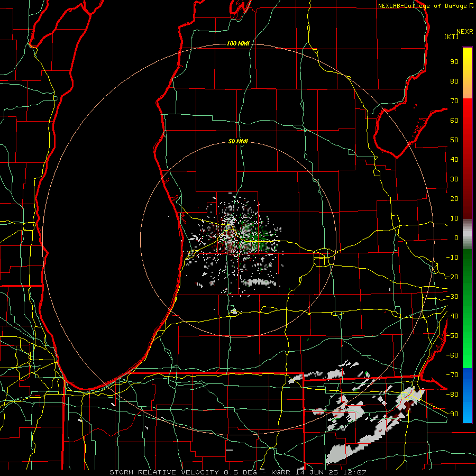Select the positive 20 scale label

coord(454,198)
